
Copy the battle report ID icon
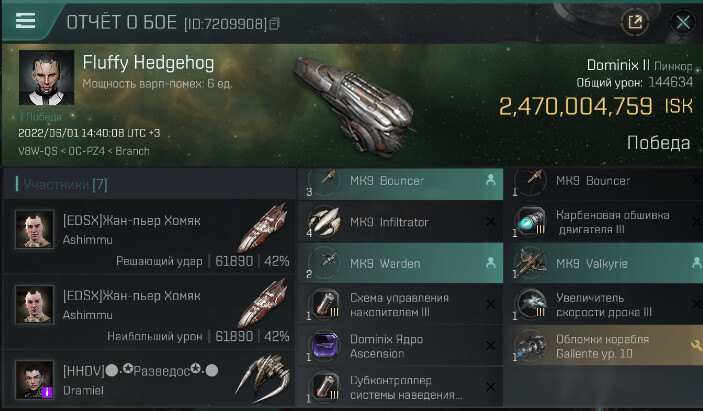click(x=274, y=23)
